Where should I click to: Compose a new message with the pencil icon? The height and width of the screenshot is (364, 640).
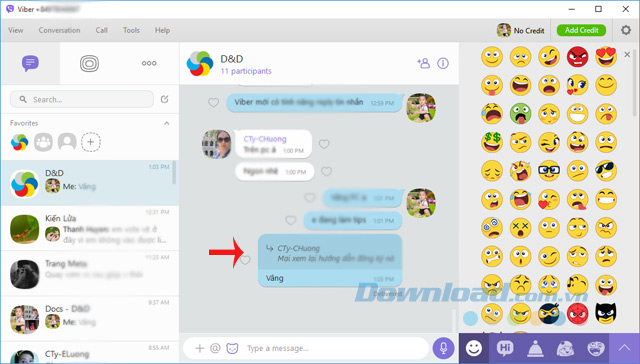coord(164,99)
